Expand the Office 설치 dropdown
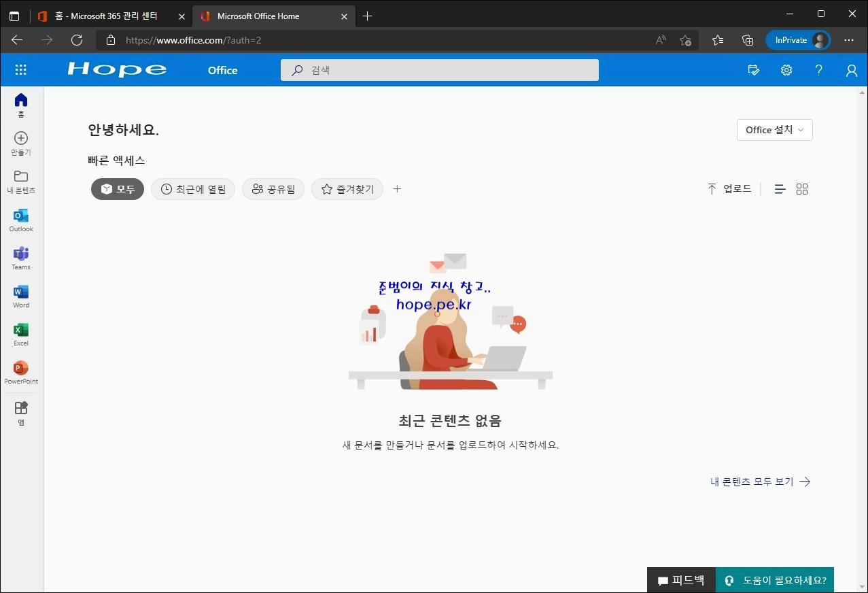 (775, 130)
